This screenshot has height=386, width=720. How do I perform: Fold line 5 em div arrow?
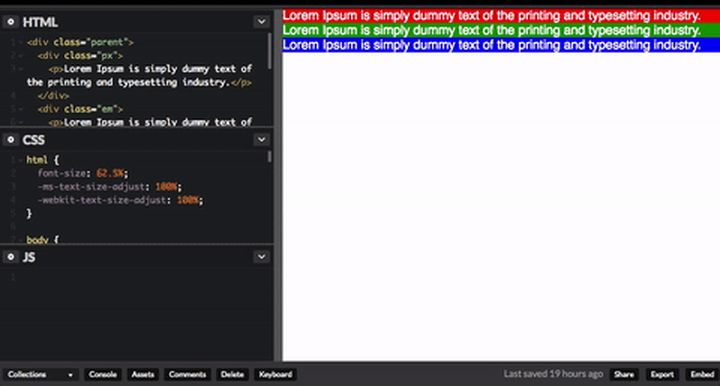pos(21,109)
